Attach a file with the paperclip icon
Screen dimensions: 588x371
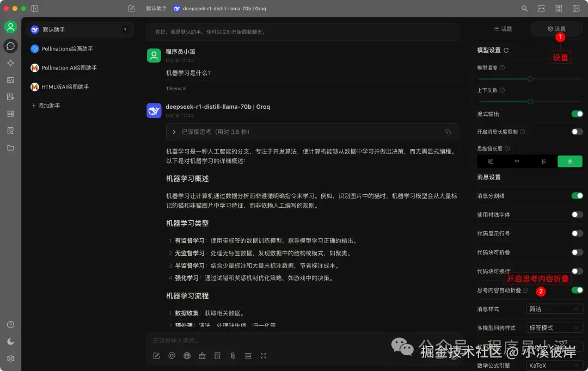tap(232, 355)
